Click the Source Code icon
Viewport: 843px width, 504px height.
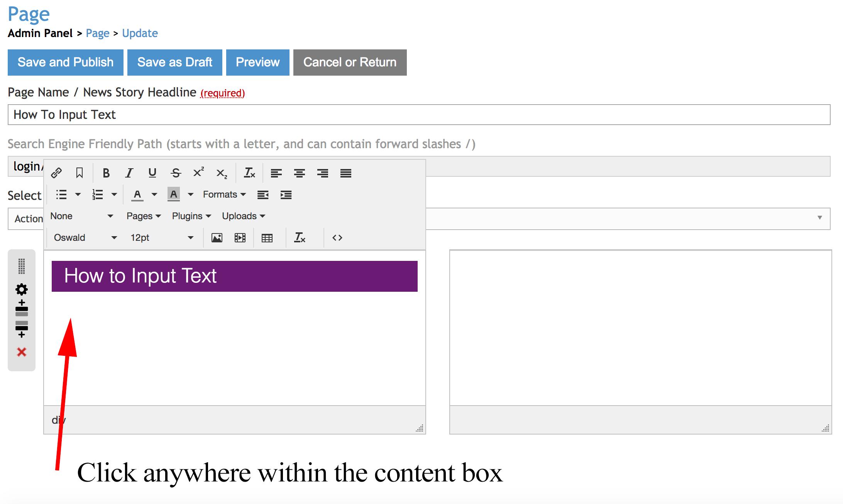click(x=337, y=238)
